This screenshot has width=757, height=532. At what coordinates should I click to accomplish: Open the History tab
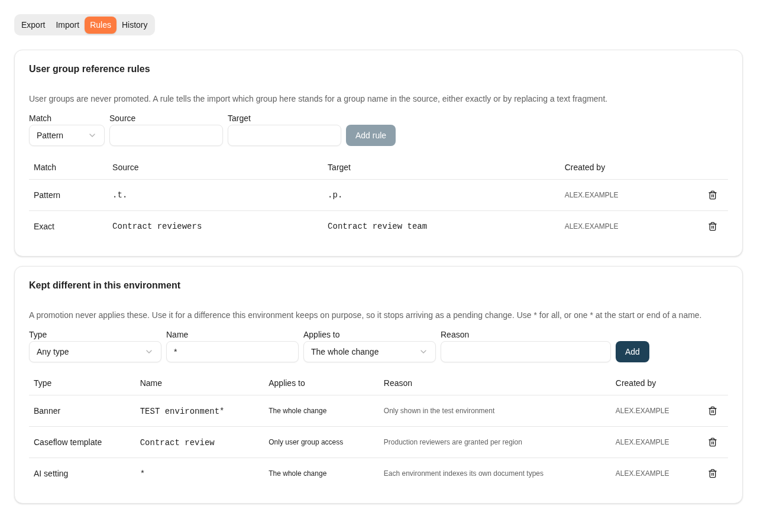(x=135, y=25)
